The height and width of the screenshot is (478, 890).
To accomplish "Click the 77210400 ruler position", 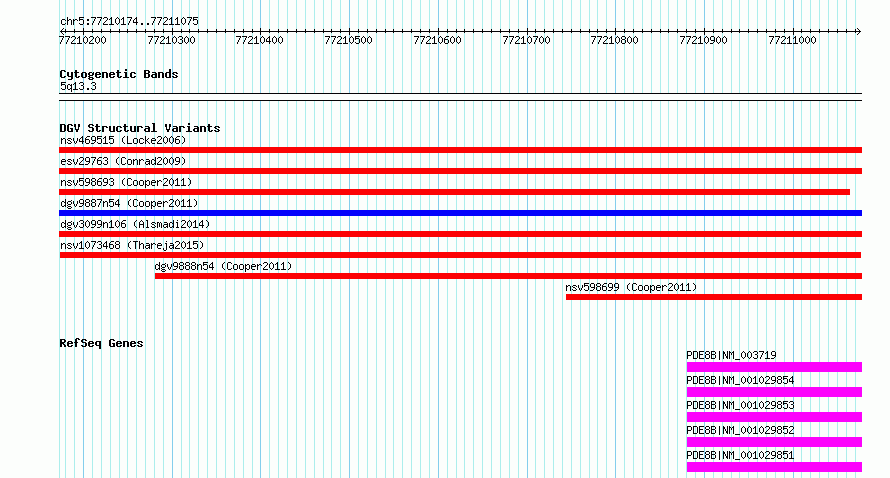I will (259, 40).
